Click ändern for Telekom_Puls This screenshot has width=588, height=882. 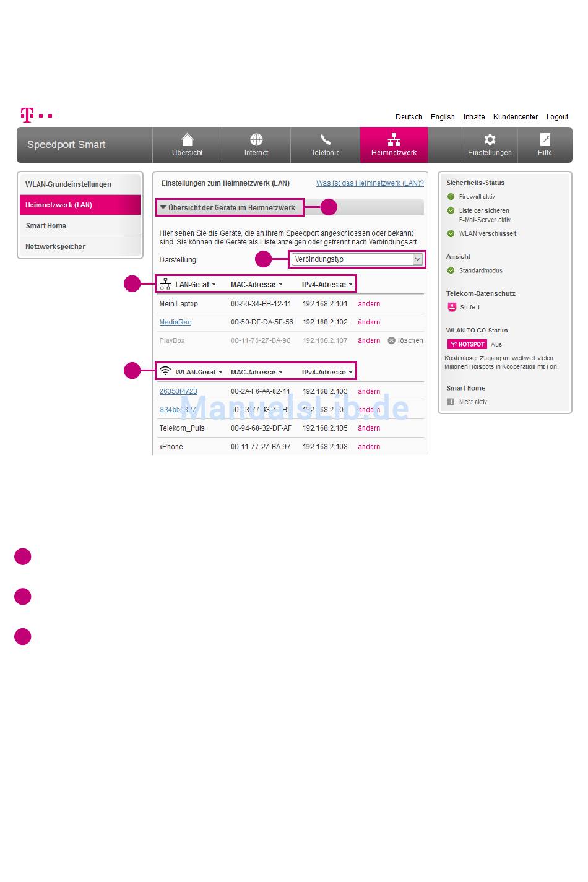[369, 428]
